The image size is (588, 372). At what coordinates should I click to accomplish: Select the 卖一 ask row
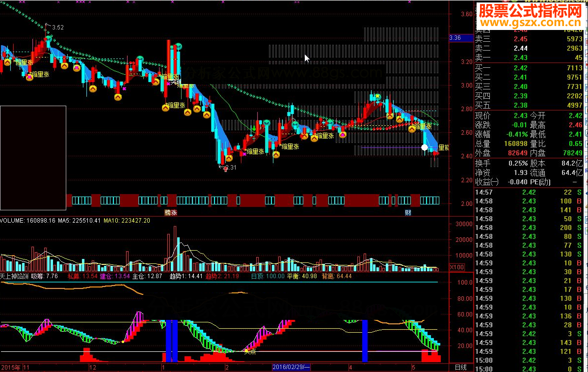pos(529,58)
